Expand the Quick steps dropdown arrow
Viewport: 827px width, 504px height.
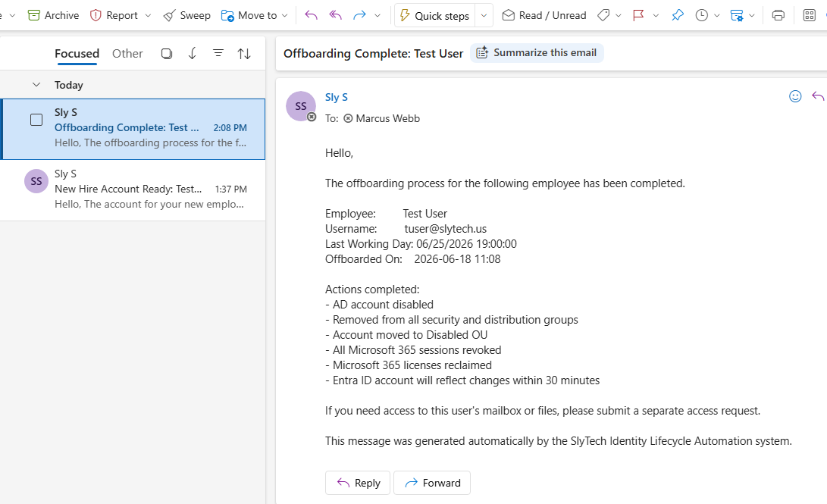click(x=484, y=15)
